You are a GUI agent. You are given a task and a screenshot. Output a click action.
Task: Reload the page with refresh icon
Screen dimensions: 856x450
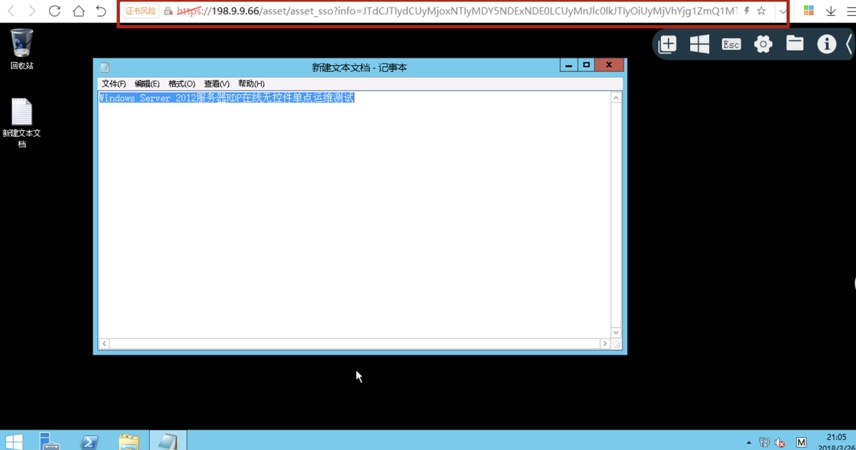pos(55,11)
